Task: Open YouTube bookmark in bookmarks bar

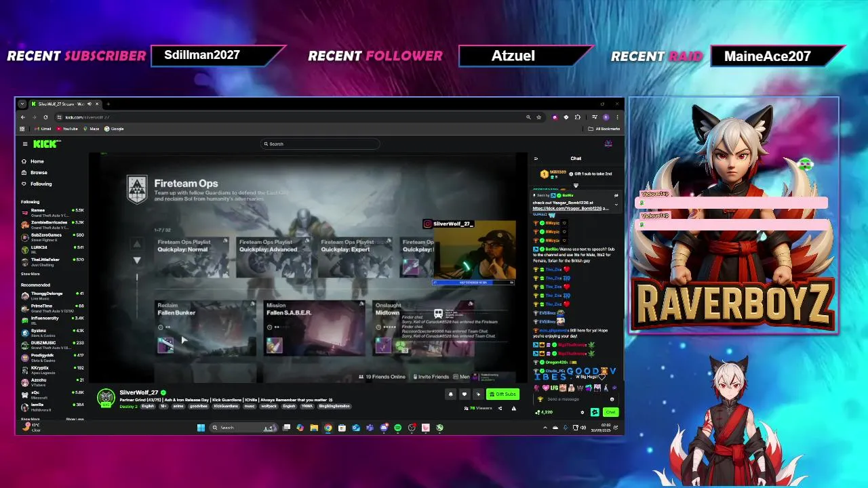Action: click(67, 129)
